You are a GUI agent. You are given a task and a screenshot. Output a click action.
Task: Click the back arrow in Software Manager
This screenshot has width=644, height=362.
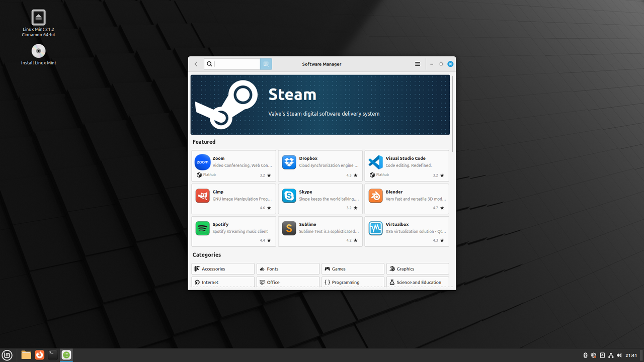[x=196, y=64]
